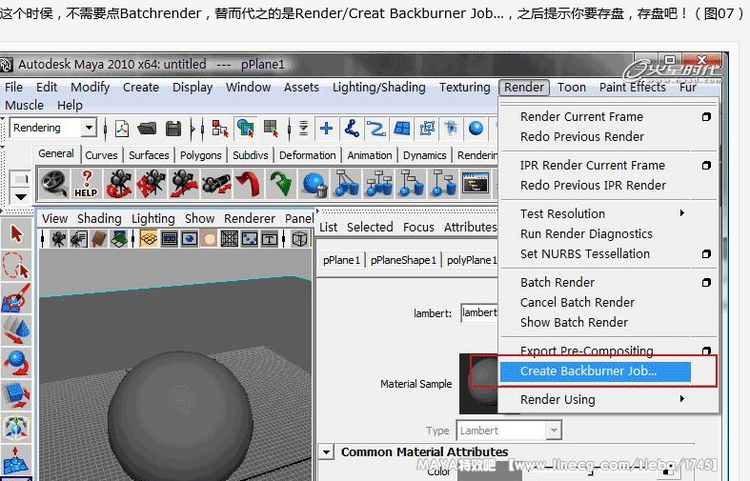This screenshot has width=750, height=481.
Task: Open Render Current Frame option box
Action: tap(706, 117)
